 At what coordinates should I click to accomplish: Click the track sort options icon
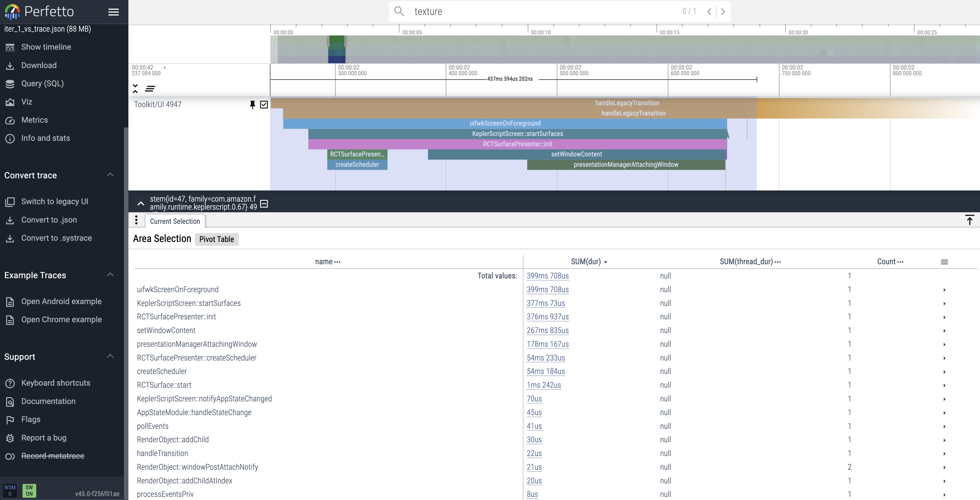150,89
